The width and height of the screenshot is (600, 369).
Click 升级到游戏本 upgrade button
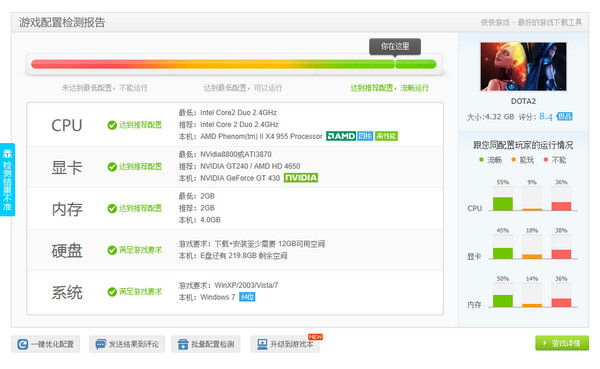pyautogui.click(x=285, y=344)
